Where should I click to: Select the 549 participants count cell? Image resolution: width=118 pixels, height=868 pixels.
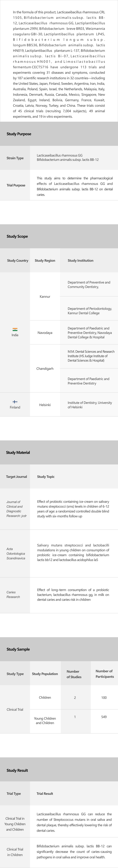coord(104,717)
